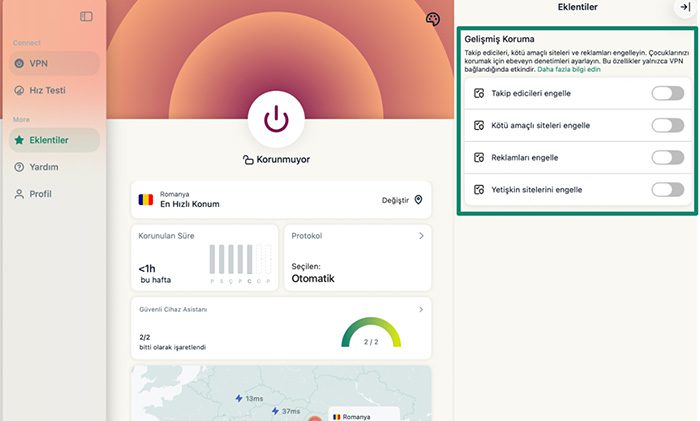Open the theme palette icon
Screen dimensions: 700x421
click(x=432, y=19)
